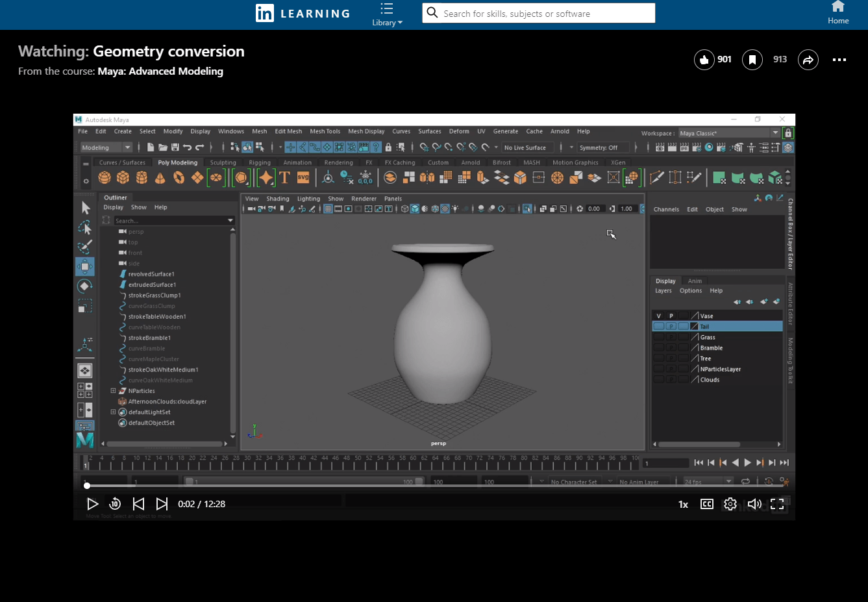This screenshot has height=602, width=868.
Task: Click the Redo arrow in status line
Action: click(200, 147)
